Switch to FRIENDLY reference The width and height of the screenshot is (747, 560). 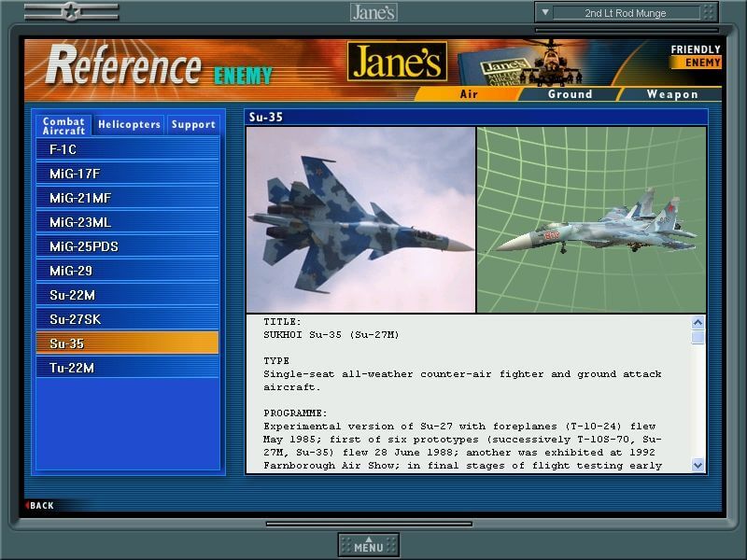click(695, 49)
